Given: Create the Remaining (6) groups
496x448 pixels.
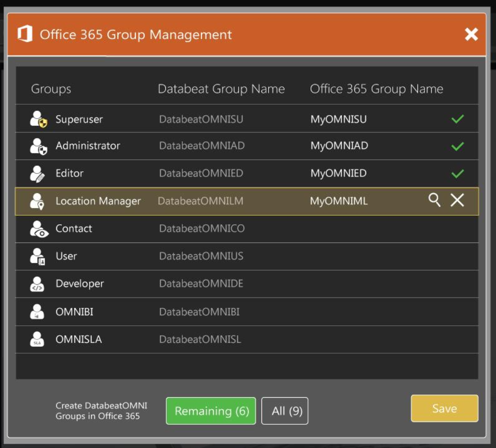Looking at the screenshot, I should [x=211, y=411].
